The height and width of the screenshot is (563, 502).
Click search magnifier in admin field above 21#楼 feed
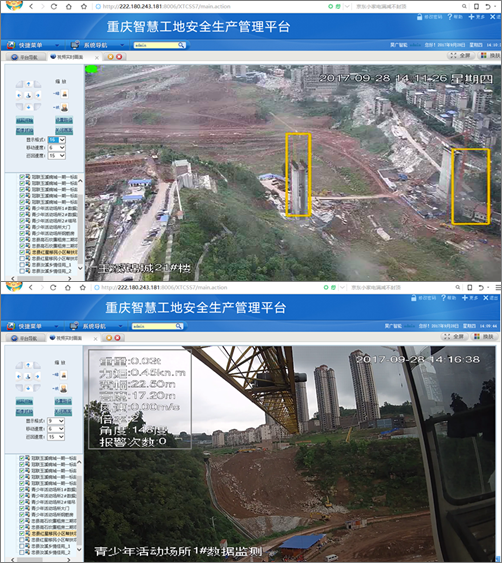(x=181, y=45)
